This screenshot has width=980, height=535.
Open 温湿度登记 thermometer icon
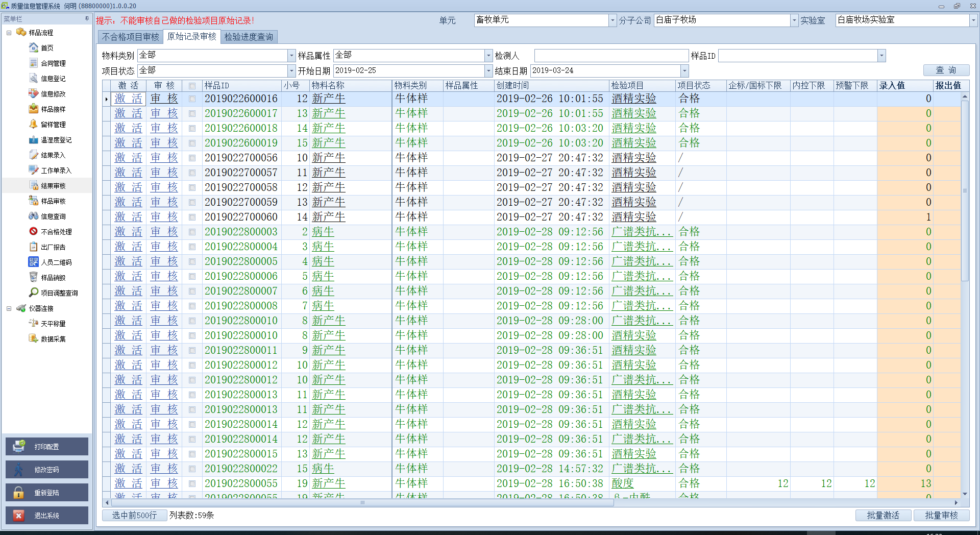coord(34,139)
